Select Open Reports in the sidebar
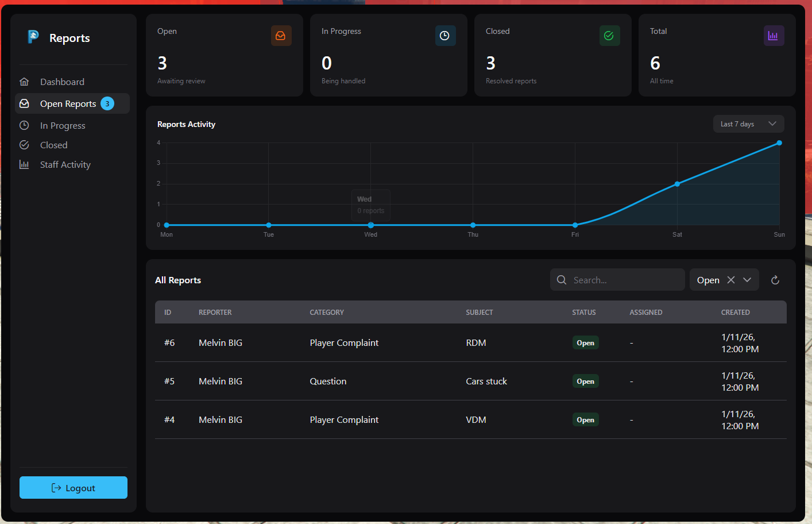 (x=72, y=103)
